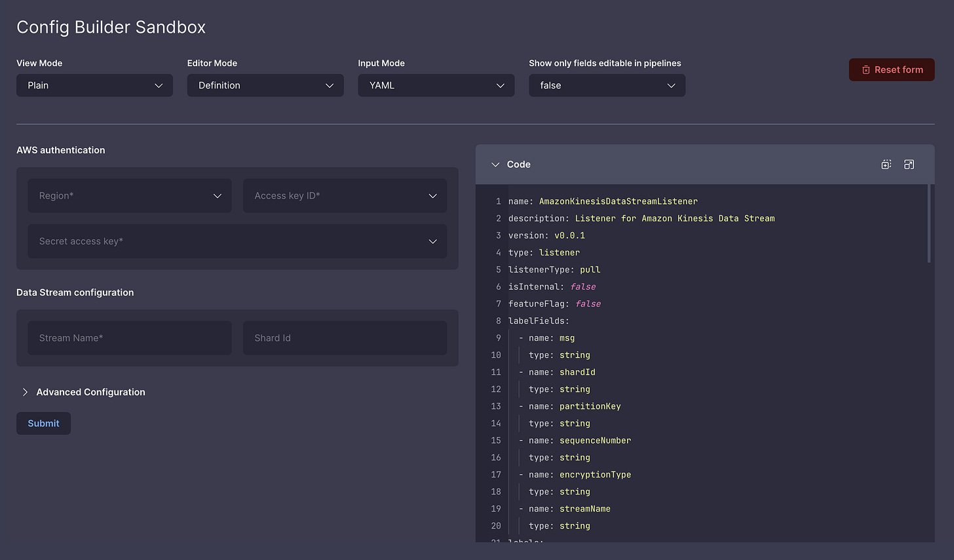The width and height of the screenshot is (954, 560).
Task: Click the trash icon on Reset form
Action: 866,69
